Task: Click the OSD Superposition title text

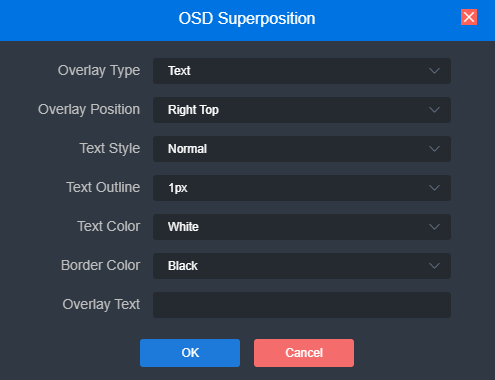Action: click(x=247, y=18)
